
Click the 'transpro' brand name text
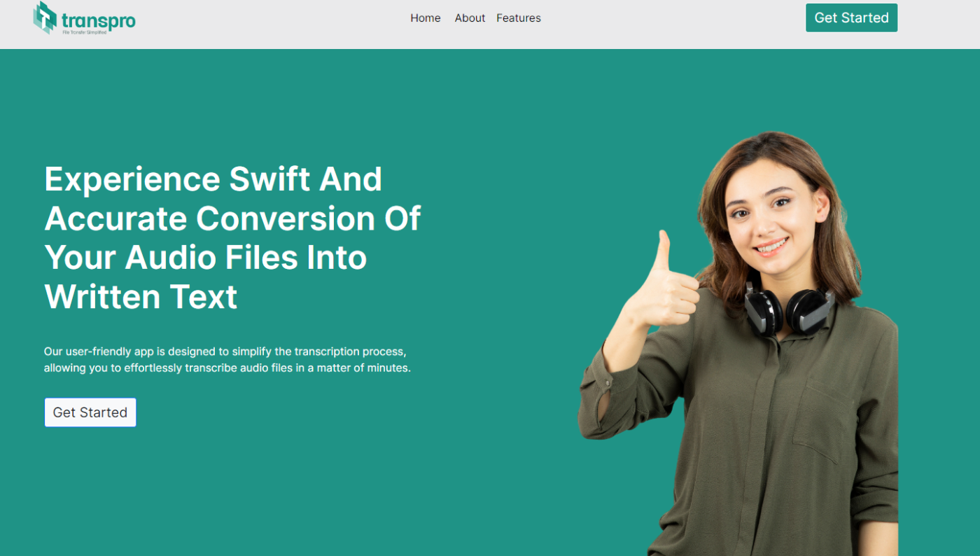(99, 21)
